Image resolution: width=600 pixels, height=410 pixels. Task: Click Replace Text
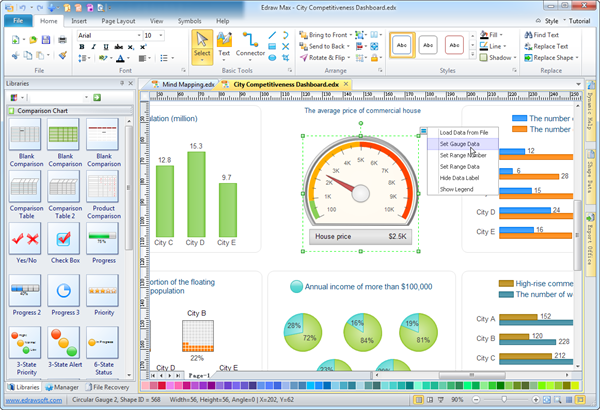[546, 46]
